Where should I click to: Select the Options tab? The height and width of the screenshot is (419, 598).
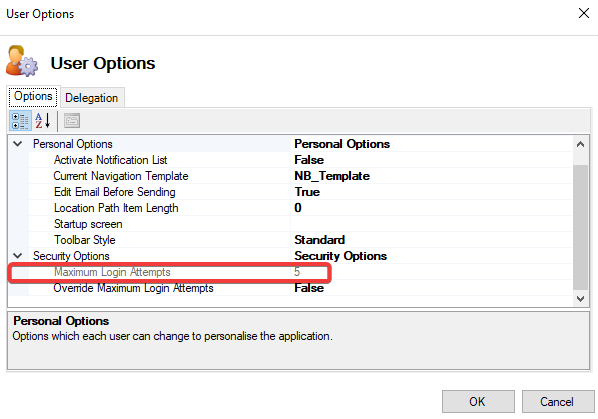tap(33, 96)
